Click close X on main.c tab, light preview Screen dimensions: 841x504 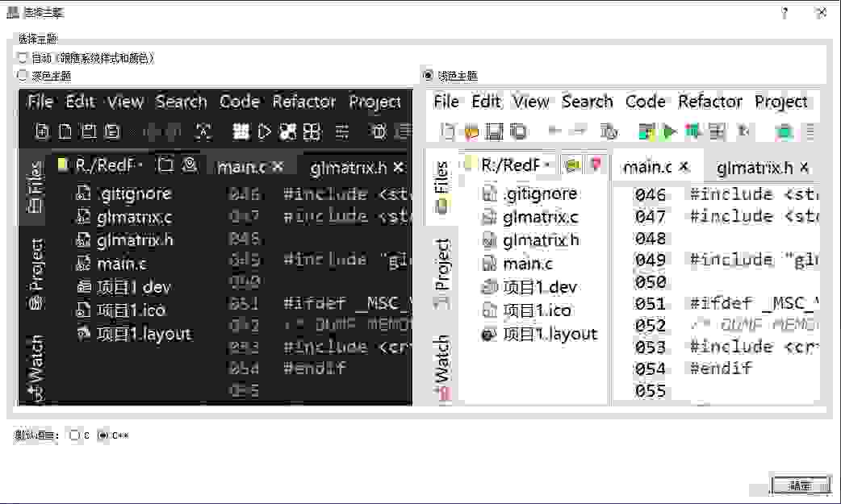point(684,167)
